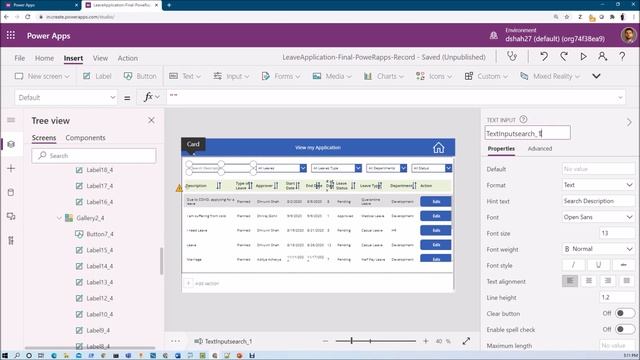Open the App checker stethoscope icon

[512, 56]
